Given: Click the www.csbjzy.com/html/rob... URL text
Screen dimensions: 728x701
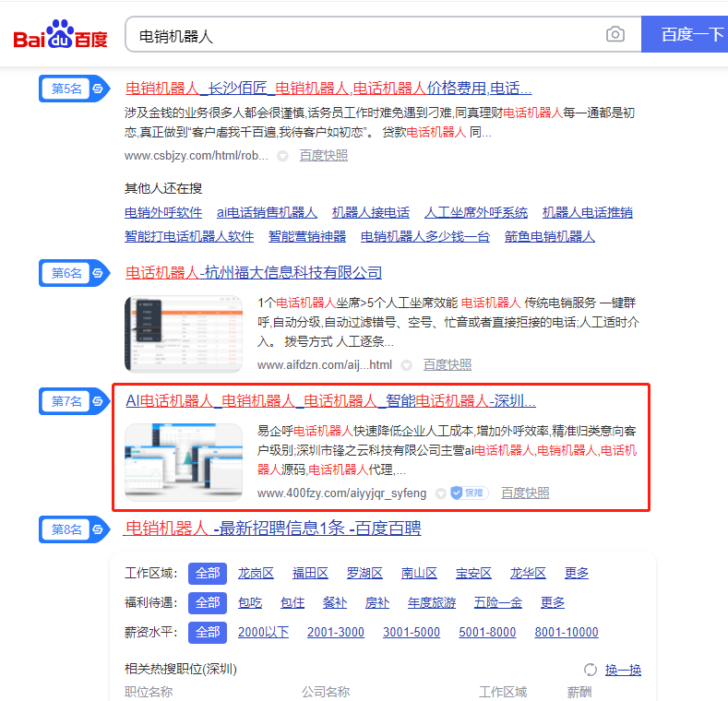Looking at the screenshot, I should pos(197,156).
